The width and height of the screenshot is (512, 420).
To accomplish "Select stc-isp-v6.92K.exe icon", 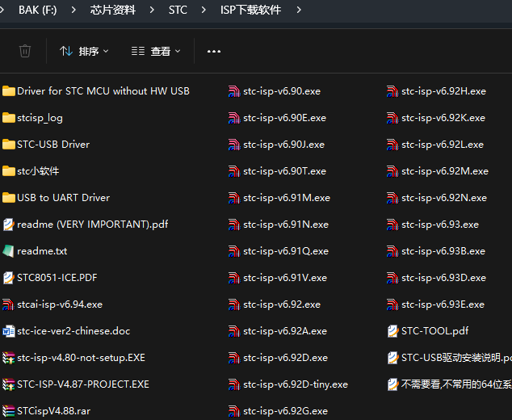I will pyautogui.click(x=392, y=118).
